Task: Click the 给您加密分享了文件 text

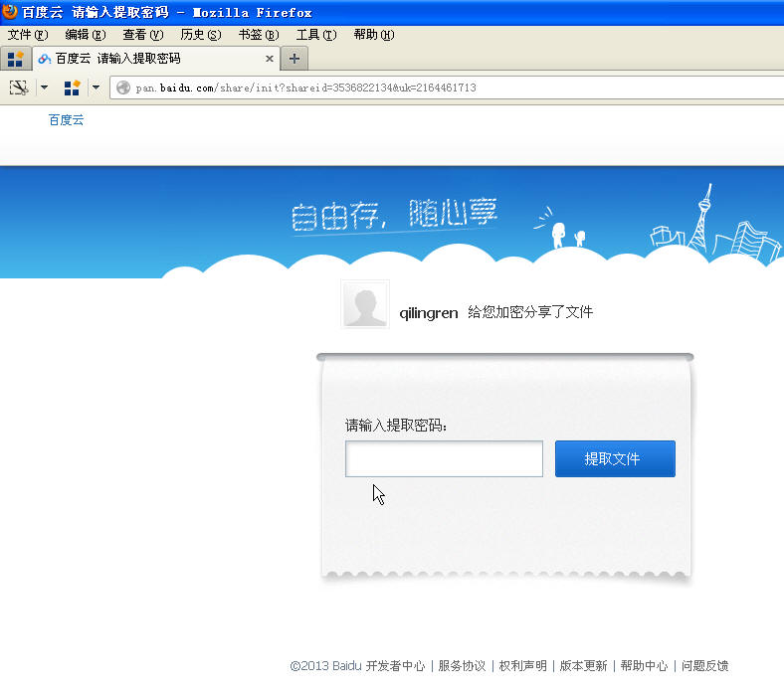Action: click(530, 312)
